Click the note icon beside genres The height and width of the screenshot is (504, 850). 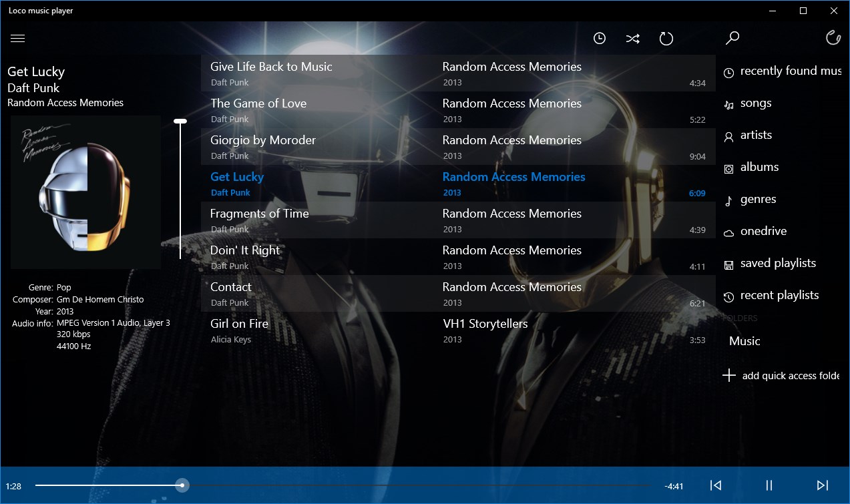click(x=729, y=201)
